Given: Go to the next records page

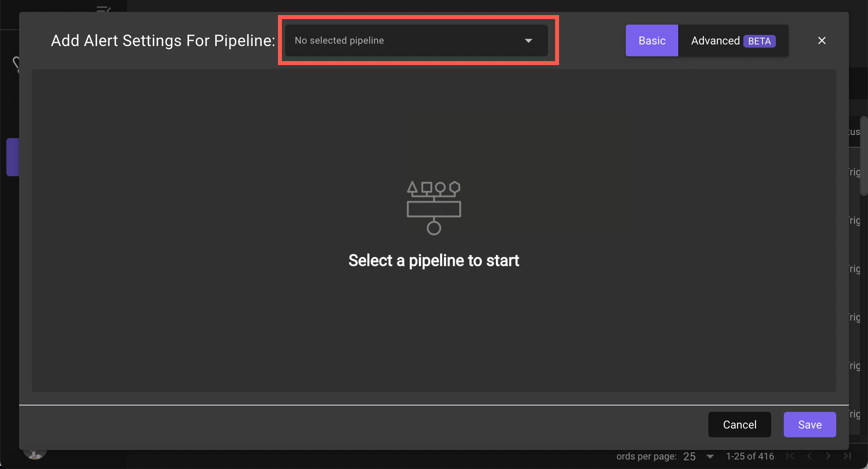Looking at the screenshot, I should (x=828, y=456).
